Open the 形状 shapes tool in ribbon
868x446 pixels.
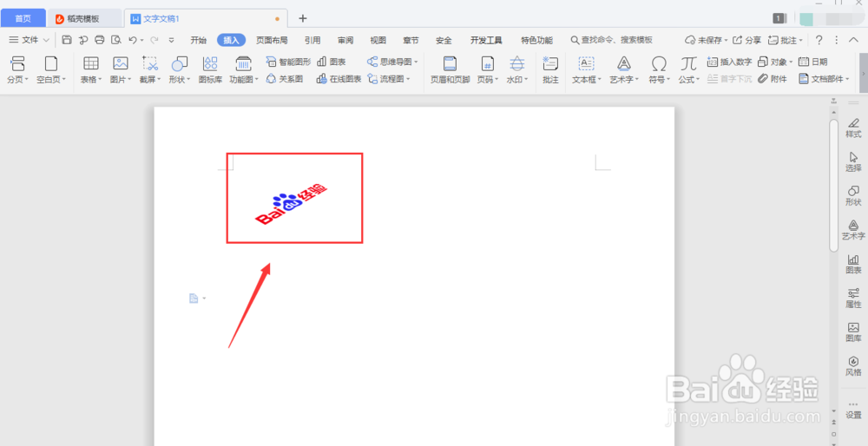click(x=180, y=69)
